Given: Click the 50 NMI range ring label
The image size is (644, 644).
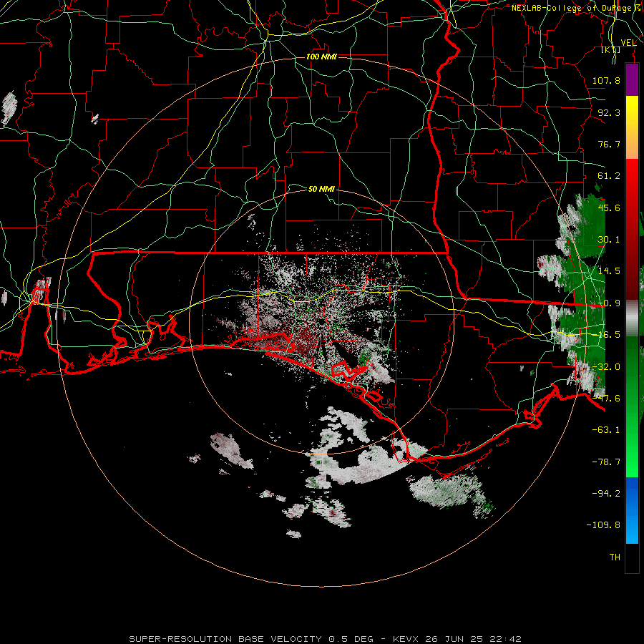Looking at the screenshot, I should coord(321,189).
